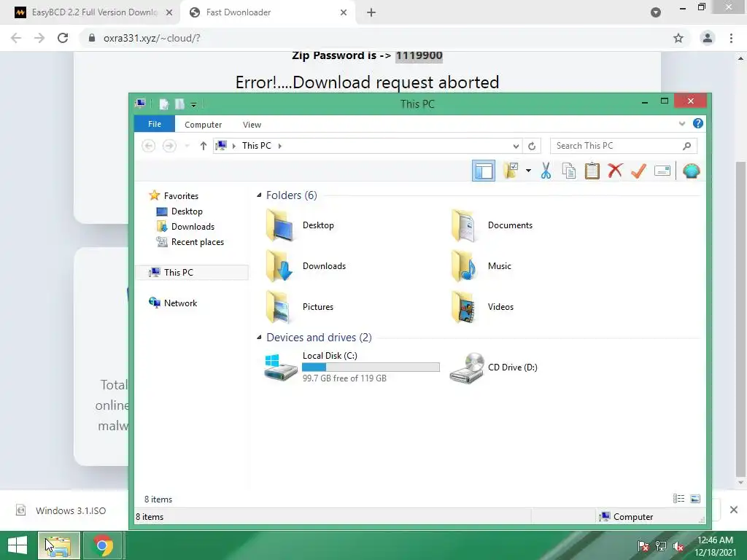
Task: Open a new Chrome tab
Action: [371, 13]
